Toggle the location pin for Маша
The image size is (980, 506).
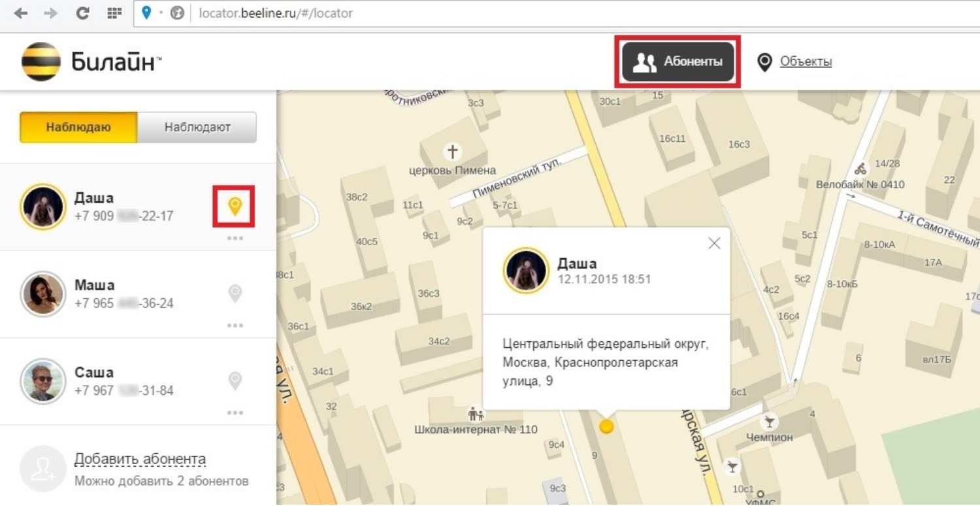(234, 294)
